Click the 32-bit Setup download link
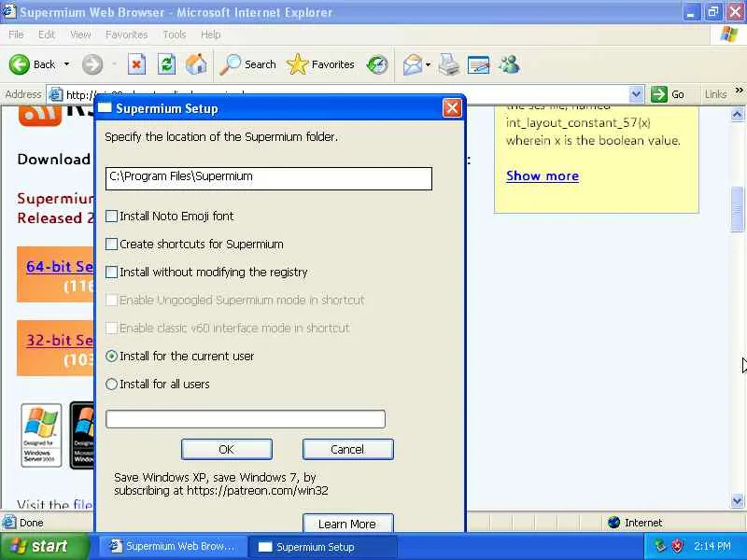The image size is (747, 560). click(60, 340)
